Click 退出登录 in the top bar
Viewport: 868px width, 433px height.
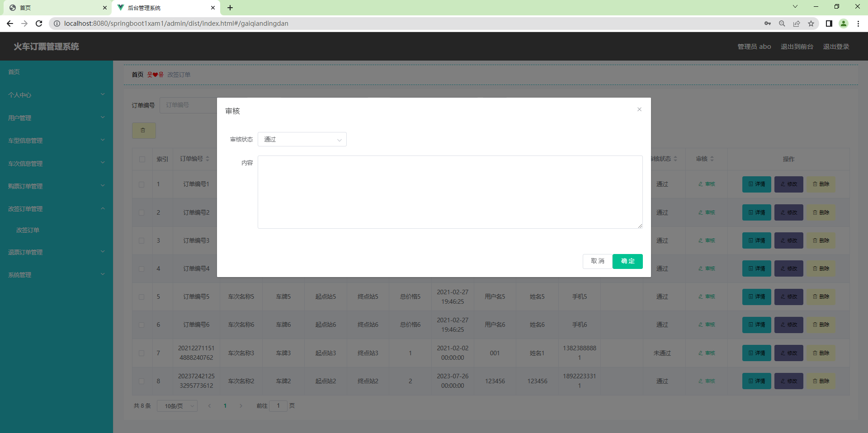pyautogui.click(x=836, y=47)
